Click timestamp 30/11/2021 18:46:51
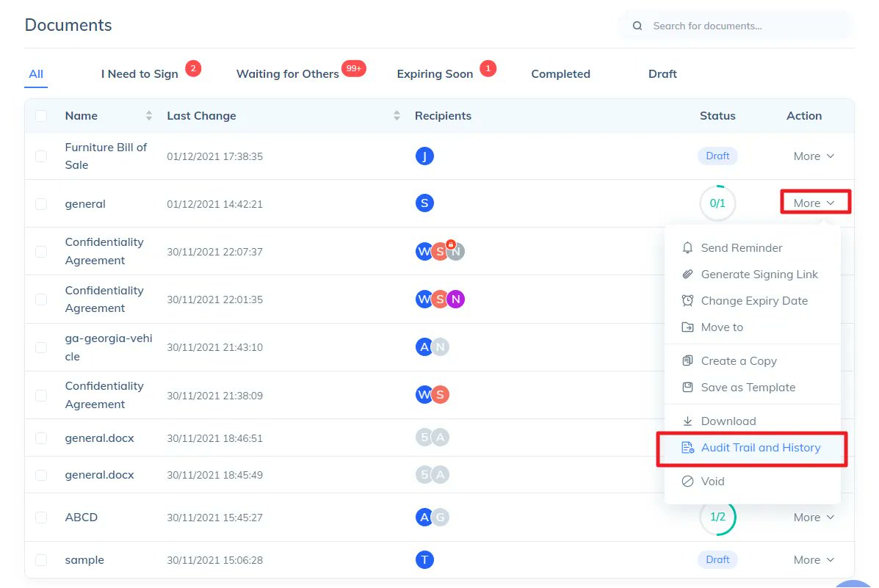 pos(214,438)
